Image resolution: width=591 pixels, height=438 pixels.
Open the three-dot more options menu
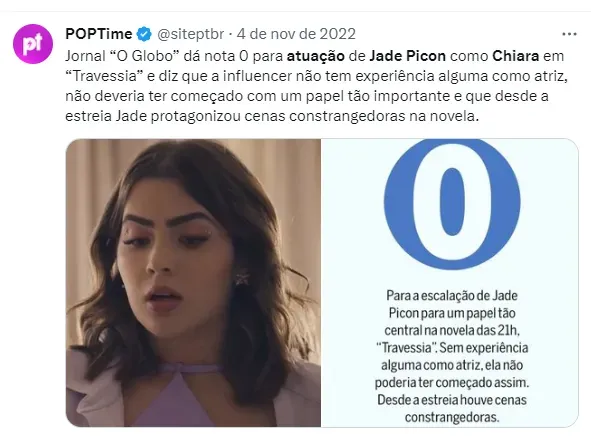(569, 34)
